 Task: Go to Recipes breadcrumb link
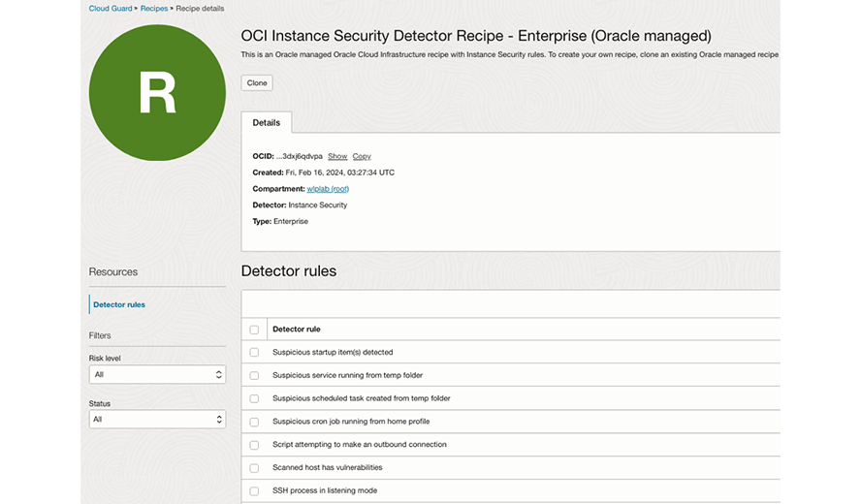coord(154,8)
